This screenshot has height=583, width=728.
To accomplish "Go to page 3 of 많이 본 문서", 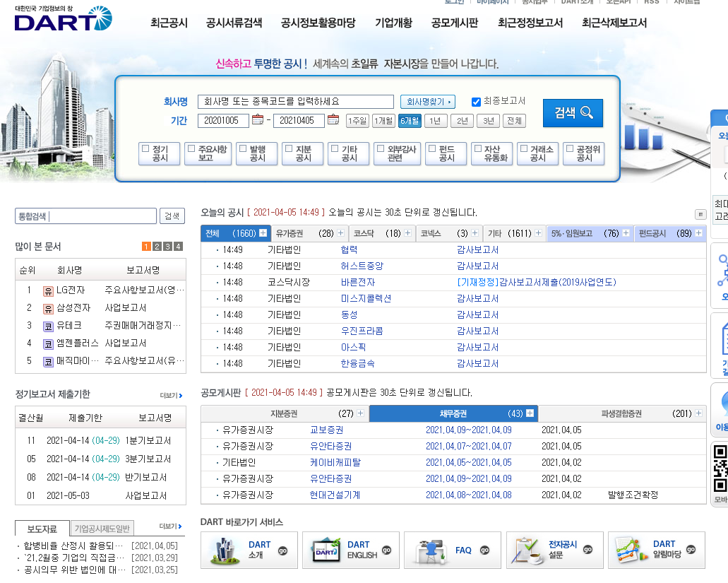I will pyautogui.click(x=167, y=246).
